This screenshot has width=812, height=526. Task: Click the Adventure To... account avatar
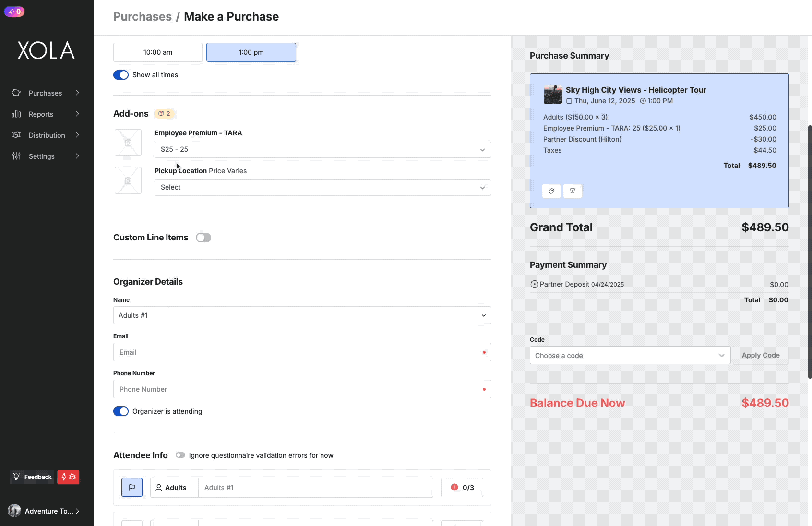click(x=14, y=511)
